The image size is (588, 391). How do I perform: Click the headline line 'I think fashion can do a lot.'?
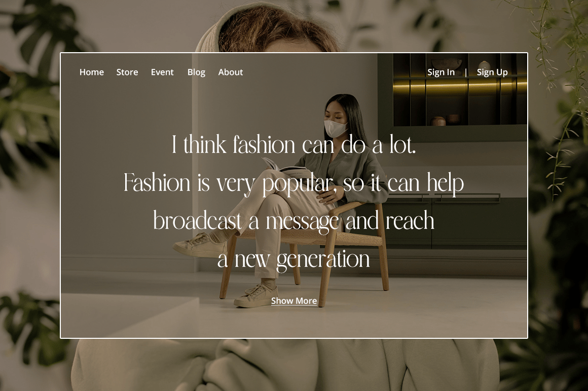coord(294,144)
